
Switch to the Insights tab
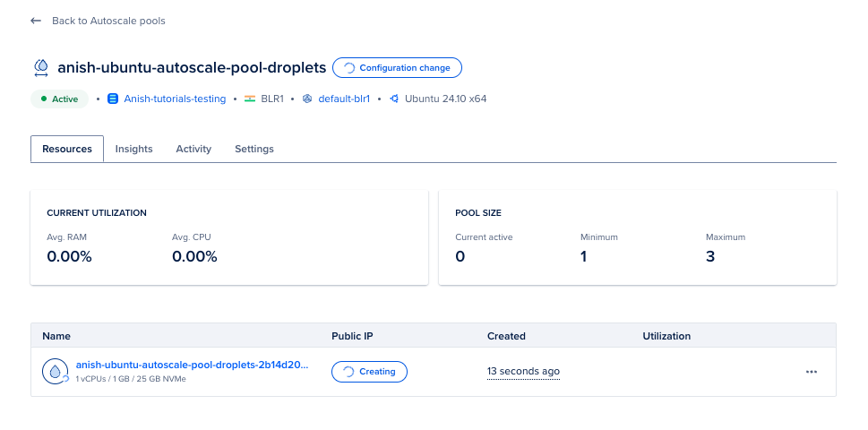point(133,149)
